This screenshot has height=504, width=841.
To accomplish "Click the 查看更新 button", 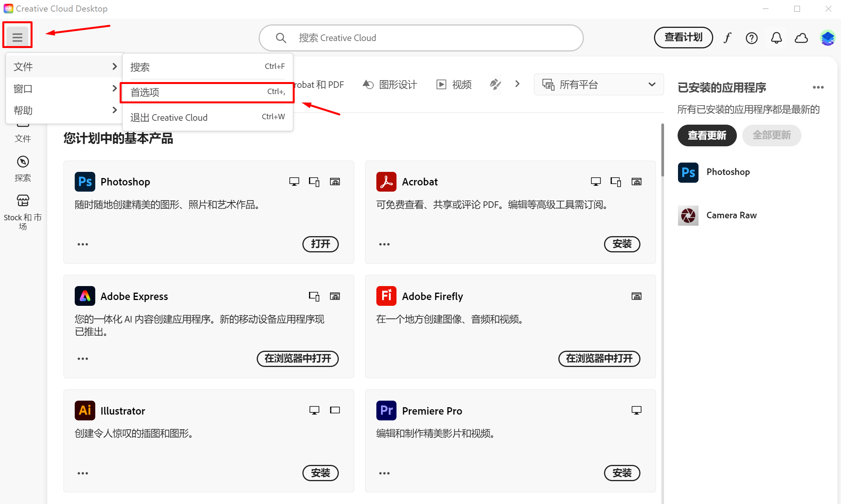I will [x=707, y=135].
